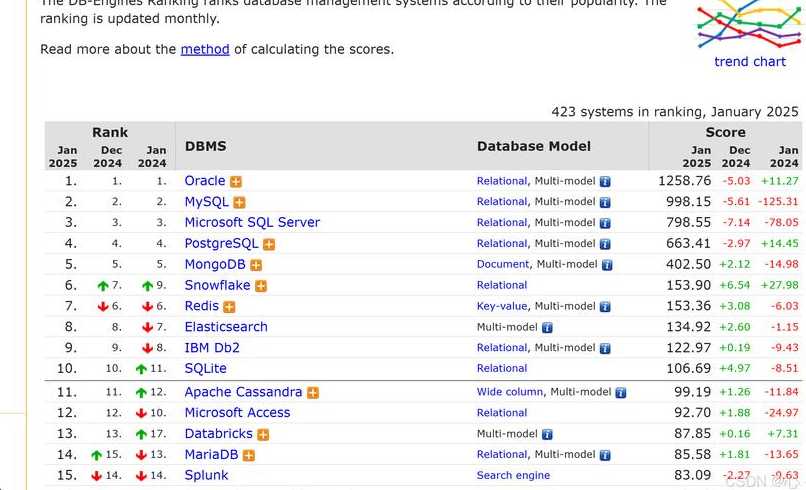Click the orange plus icon beside MariaDB
Viewport: 806px width, 490px height.
pyautogui.click(x=249, y=455)
